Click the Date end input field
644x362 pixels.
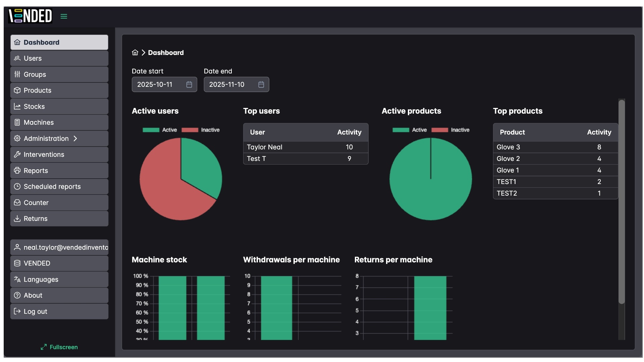click(x=236, y=84)
